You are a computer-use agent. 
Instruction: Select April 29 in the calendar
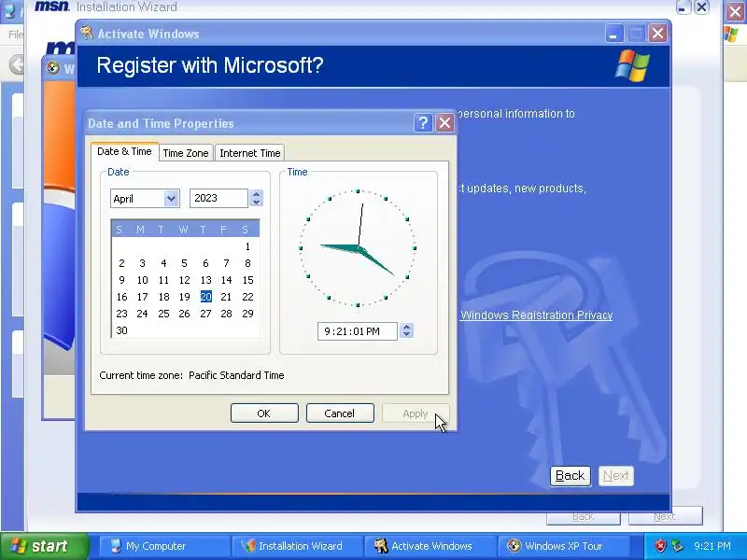[x=247, y=314]
